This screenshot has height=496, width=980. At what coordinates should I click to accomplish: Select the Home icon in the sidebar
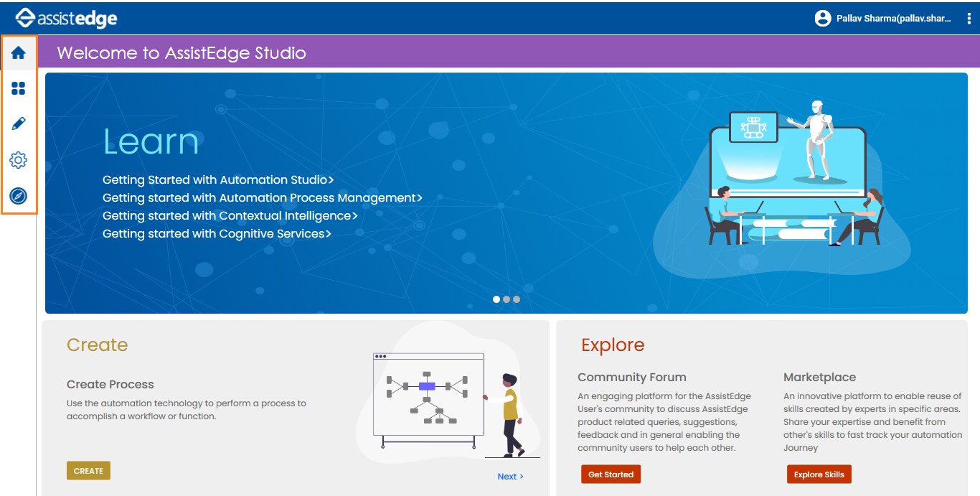18,52
